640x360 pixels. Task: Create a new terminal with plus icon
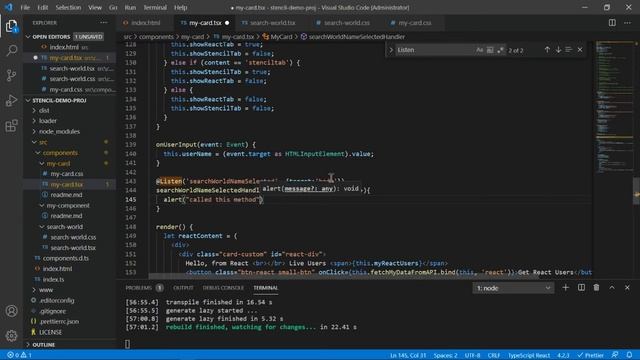(565, 288)
